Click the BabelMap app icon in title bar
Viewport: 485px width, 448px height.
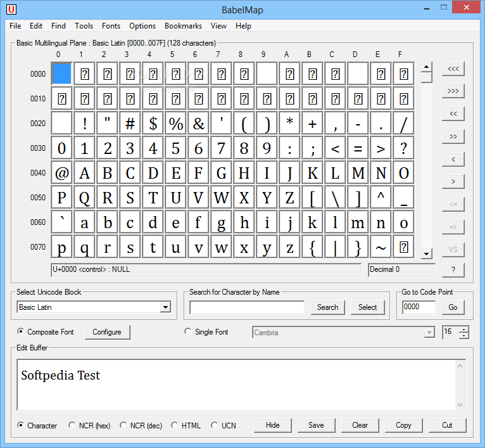point(11,10)
